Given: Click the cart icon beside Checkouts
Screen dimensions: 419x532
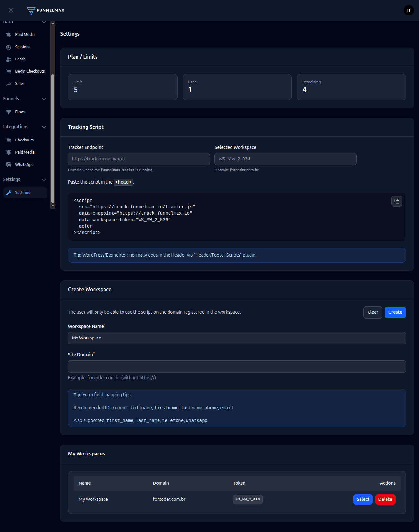Looking at the screenshot, I should 9,140.
